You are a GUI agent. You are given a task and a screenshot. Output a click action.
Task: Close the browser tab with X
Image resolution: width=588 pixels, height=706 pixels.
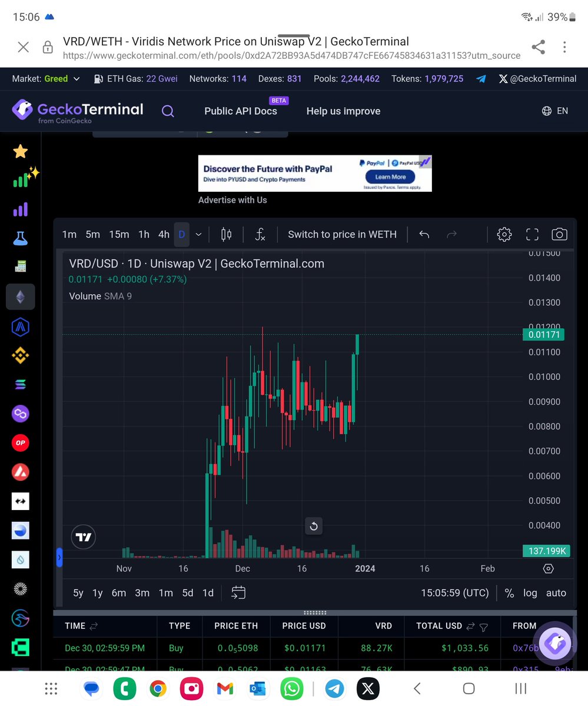pos(23,47)
